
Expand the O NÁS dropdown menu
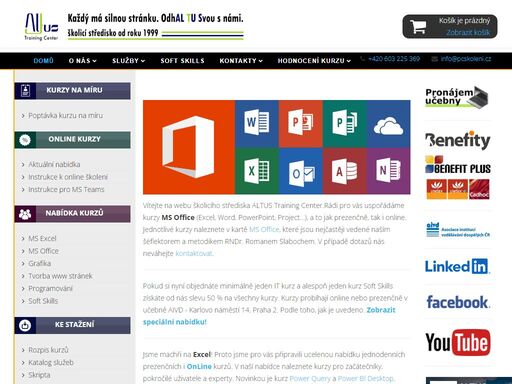coord(82,61)
